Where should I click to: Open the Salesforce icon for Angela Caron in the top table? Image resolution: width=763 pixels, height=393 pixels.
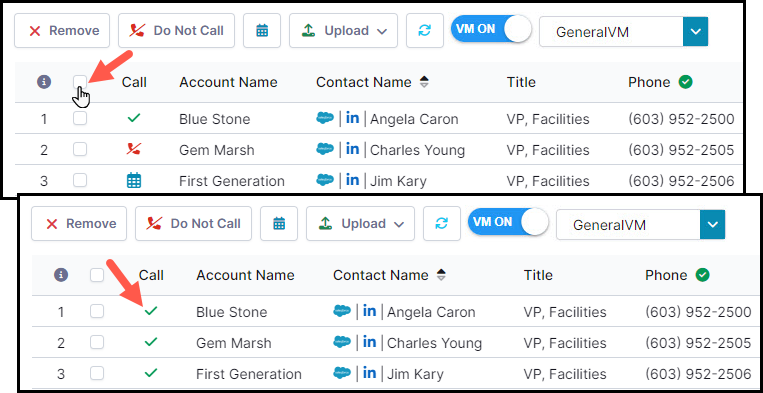(x=325, y=118)
